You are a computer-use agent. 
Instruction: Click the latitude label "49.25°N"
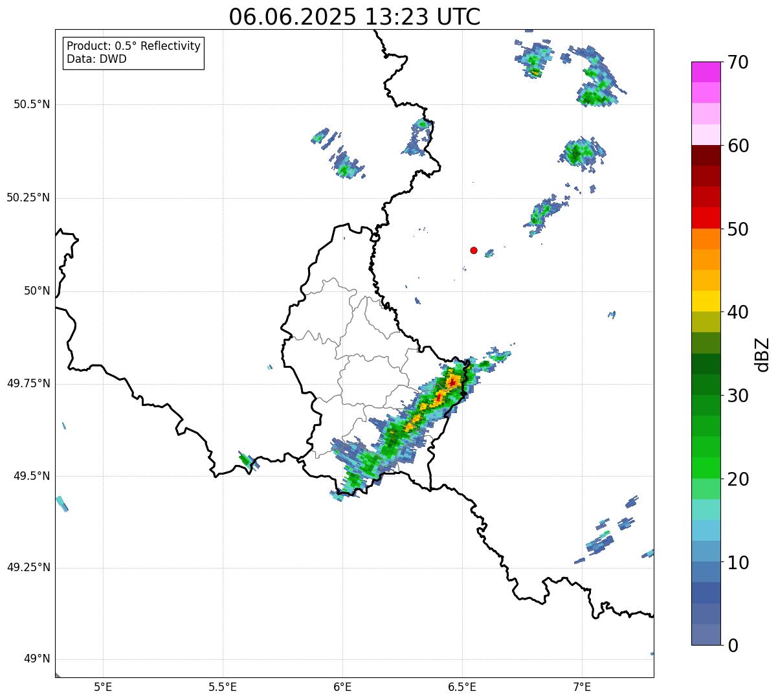coord(28,568)
